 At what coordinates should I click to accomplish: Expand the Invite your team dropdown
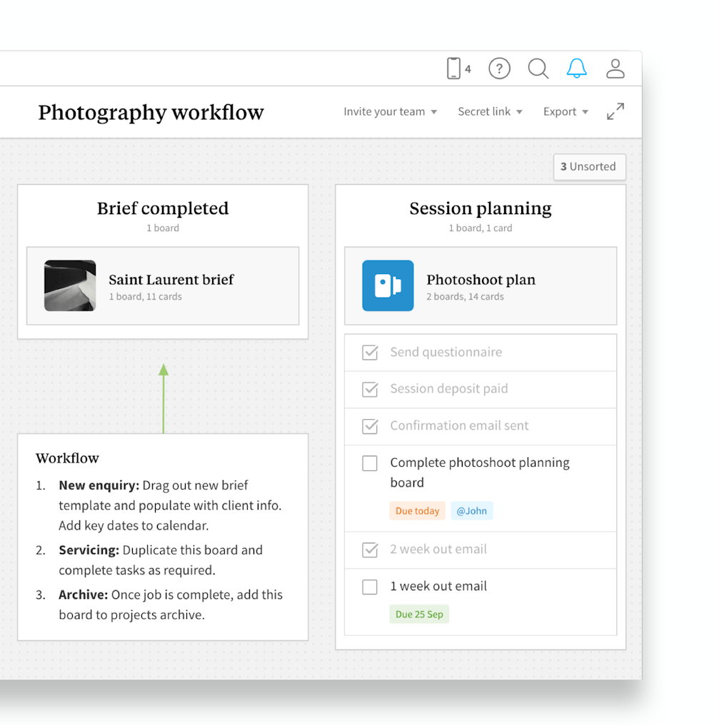(390, 111)
